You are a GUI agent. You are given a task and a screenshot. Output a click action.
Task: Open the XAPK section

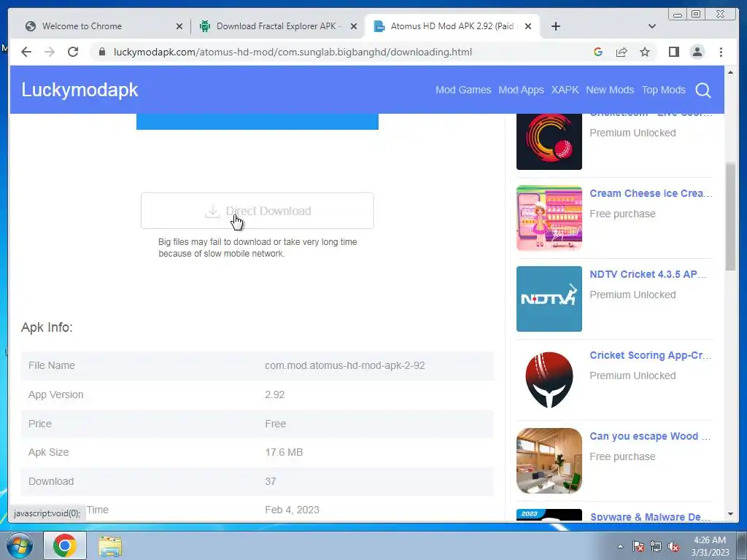565,90
